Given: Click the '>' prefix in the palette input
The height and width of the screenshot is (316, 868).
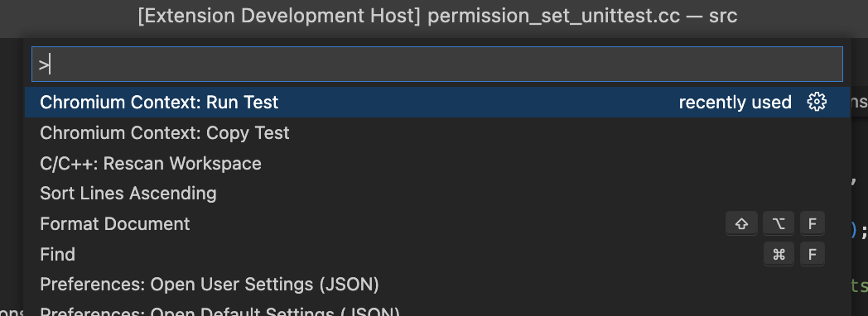Looking at the screenshot, I should click(43, 65).
